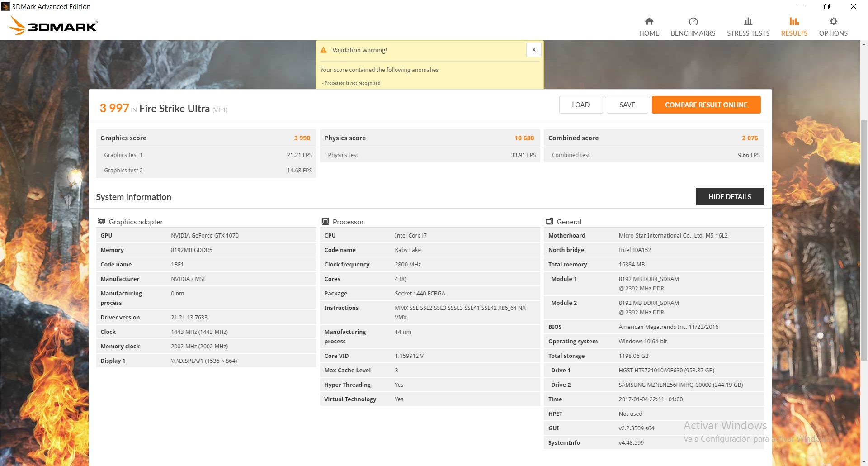Click Graphics test 2 row
The width and height of the screenshot is (868, 466).
206,170
